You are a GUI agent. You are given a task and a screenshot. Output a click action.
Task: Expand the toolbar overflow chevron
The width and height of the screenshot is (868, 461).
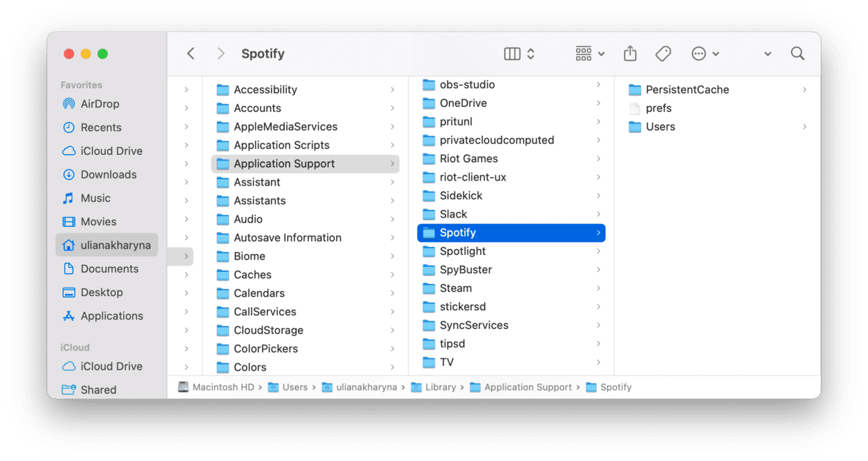pyautogui.click(x=767, y=54)
